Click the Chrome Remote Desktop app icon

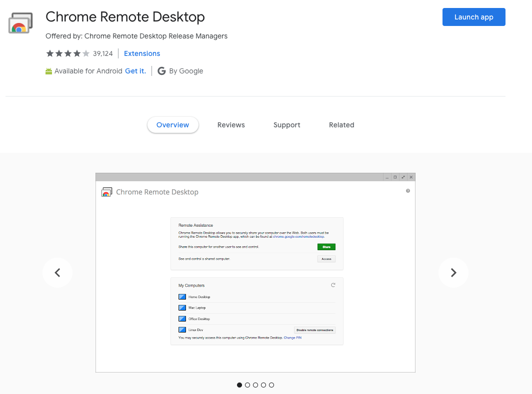pos(20,22)
